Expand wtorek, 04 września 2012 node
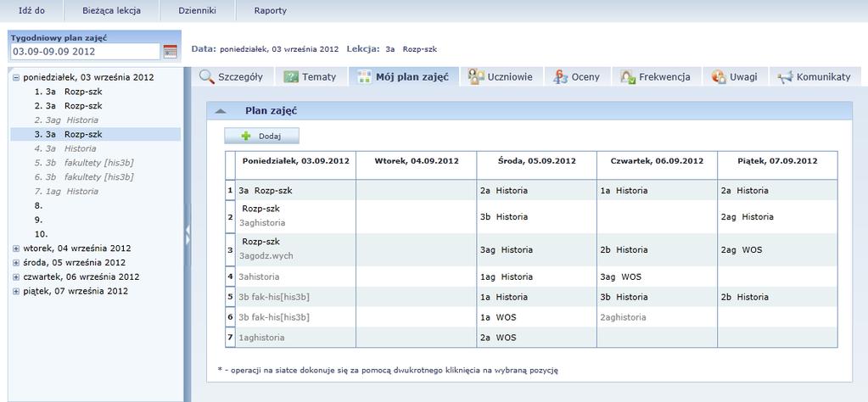 tap(16, 248)
